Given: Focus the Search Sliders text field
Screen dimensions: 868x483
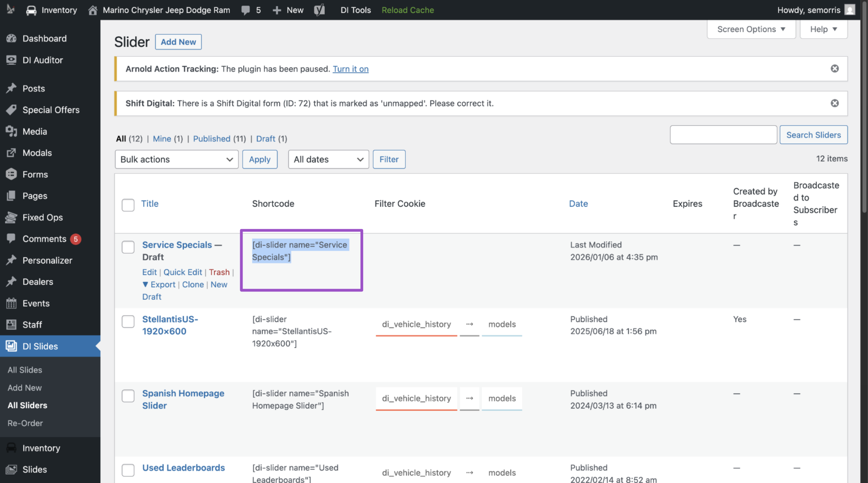Looking at the screenshot, I should click(724, 135).
